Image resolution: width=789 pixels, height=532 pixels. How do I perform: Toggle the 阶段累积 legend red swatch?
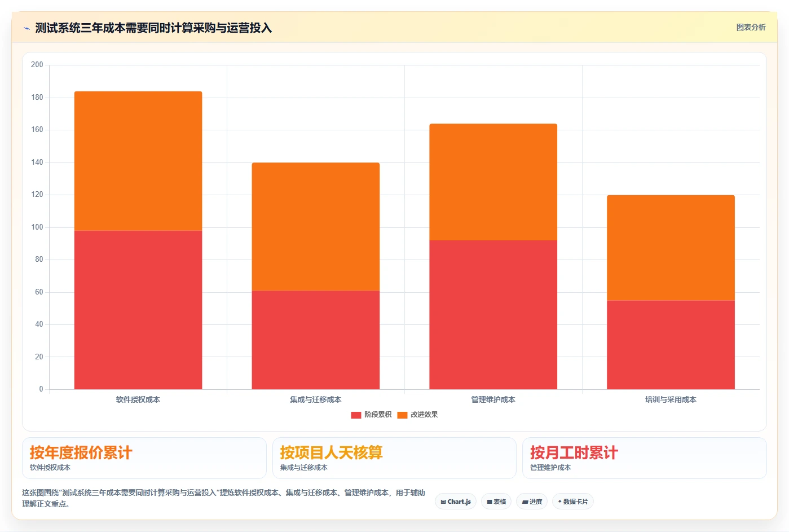click(x=356, y=415)
